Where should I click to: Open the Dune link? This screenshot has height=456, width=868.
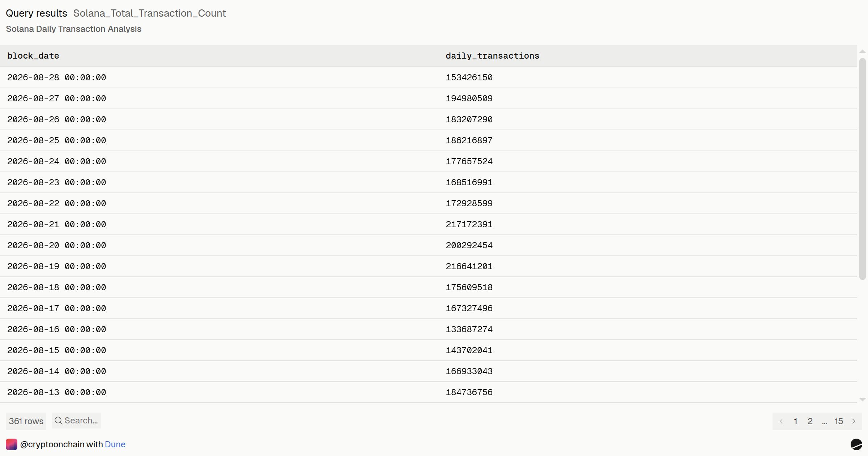point(115,444)
